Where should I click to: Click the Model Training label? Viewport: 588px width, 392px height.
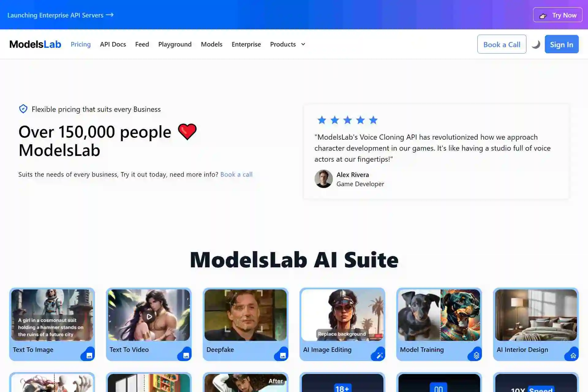coord(422,349)
